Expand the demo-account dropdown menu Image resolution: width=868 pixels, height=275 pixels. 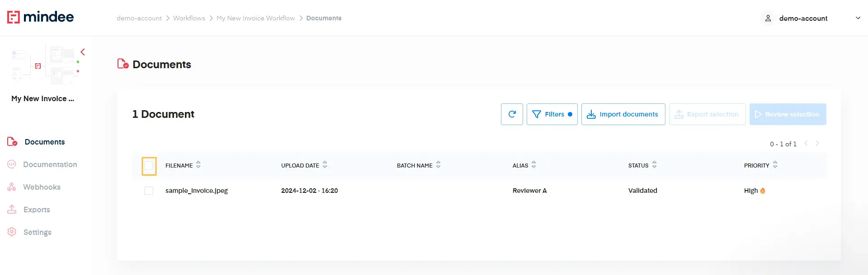(858, 19)
